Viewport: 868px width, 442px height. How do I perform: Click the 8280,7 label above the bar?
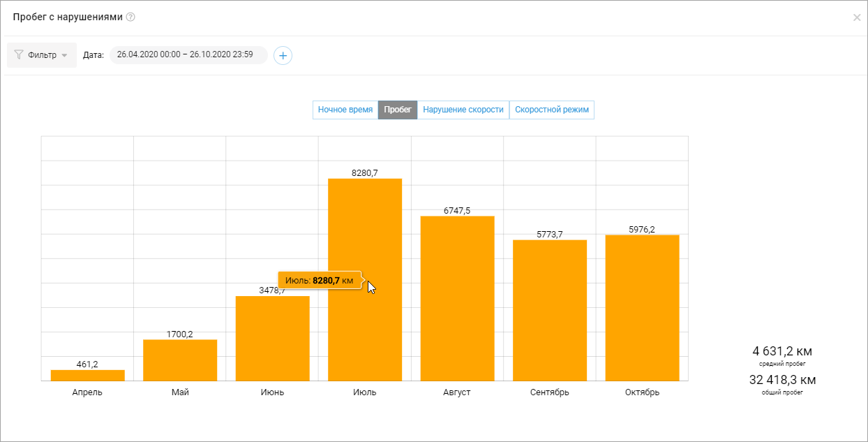(x=365, y=174)
